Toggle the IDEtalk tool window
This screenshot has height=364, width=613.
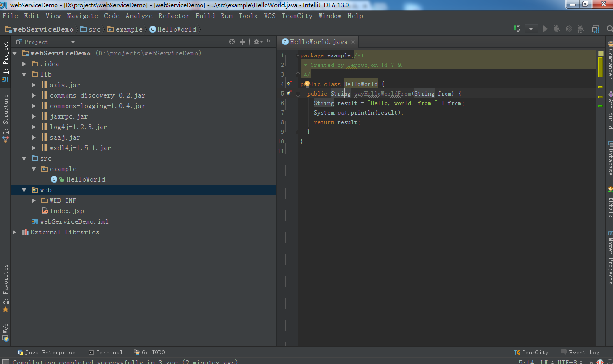[609, 202]
